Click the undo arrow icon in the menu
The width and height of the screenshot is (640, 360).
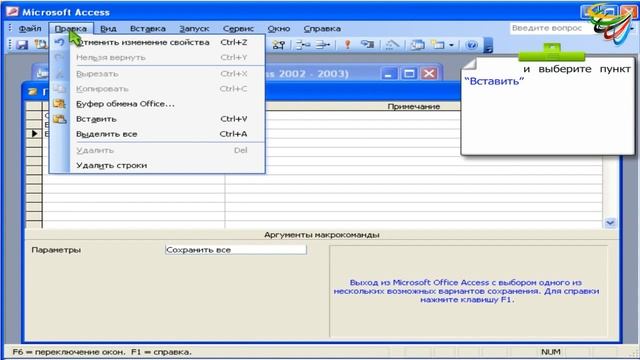(60, 42)
